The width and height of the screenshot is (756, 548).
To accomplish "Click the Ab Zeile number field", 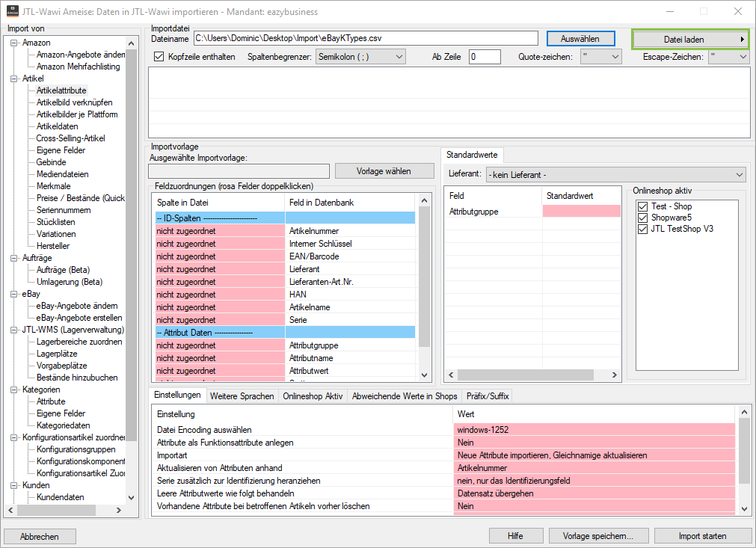I will pyautogui.click(x=485, y=56).
